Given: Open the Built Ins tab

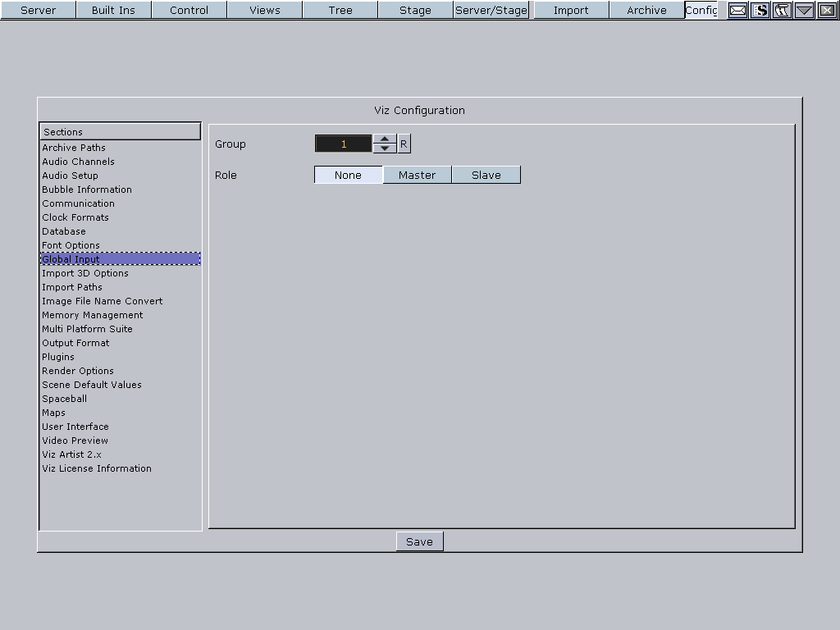Looking at the screenshot, I should point(113,10).
